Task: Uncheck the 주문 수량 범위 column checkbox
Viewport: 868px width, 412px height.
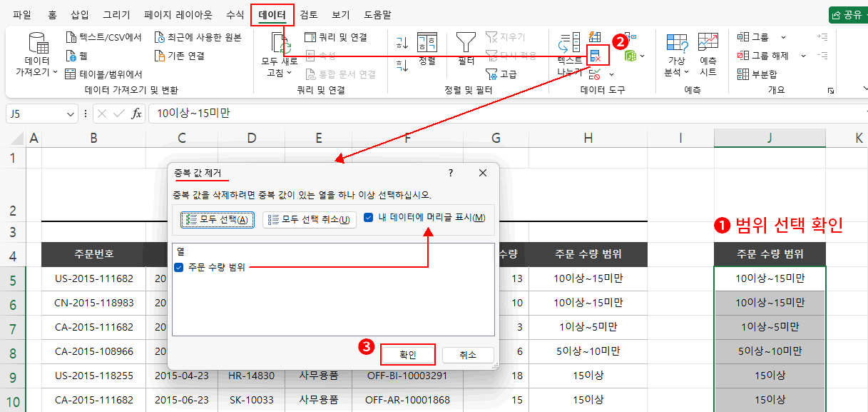Action: coord(179,267)
